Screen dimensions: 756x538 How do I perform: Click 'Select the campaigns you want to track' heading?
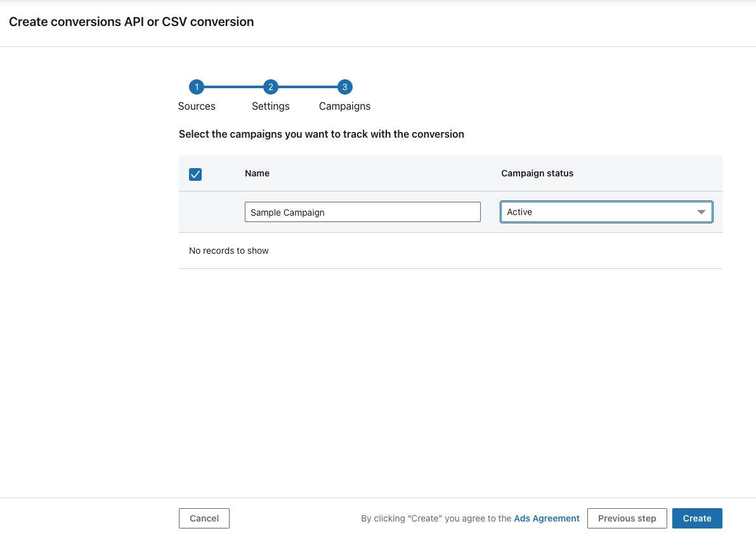322,134
